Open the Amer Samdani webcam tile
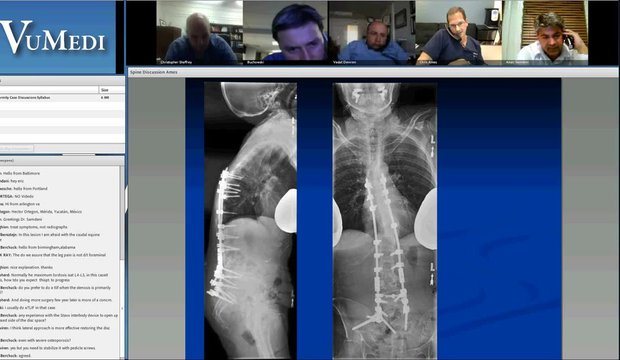 545,32
